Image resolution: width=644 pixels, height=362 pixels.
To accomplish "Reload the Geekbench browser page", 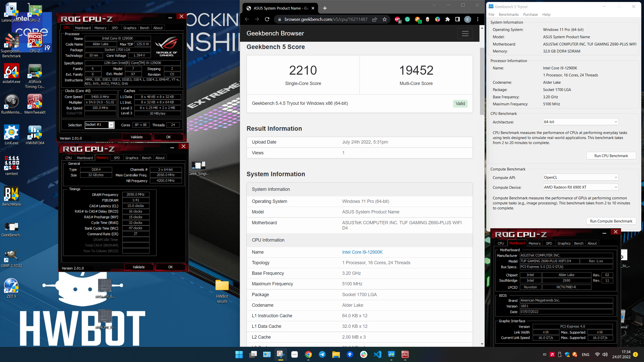I will coord(267,19).
